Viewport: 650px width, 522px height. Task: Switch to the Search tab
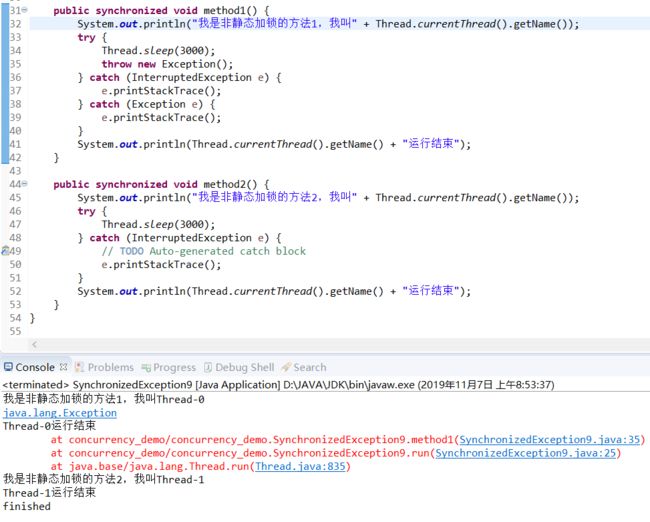(x=310, y=367)
